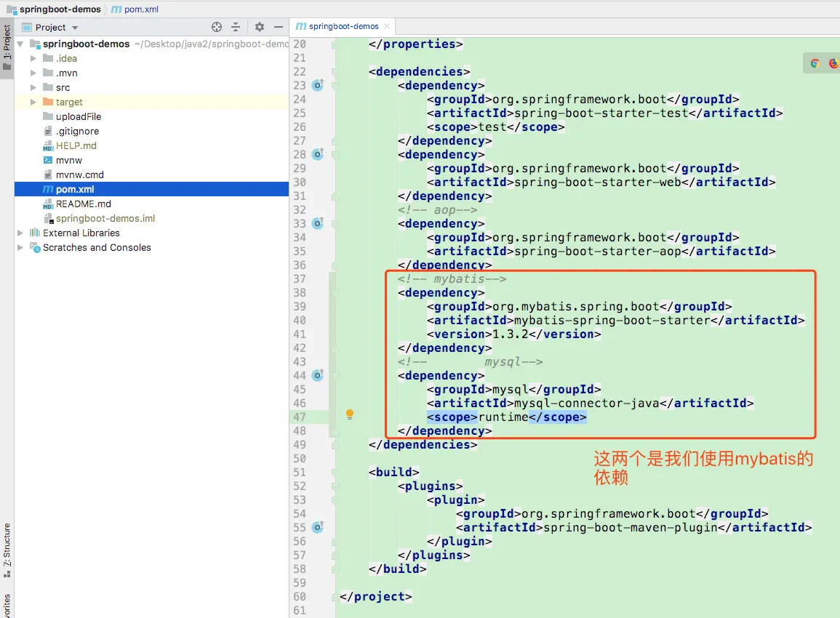Click the target folder icon
Screen dimensions: 840x618
click(x=48, y=102)
